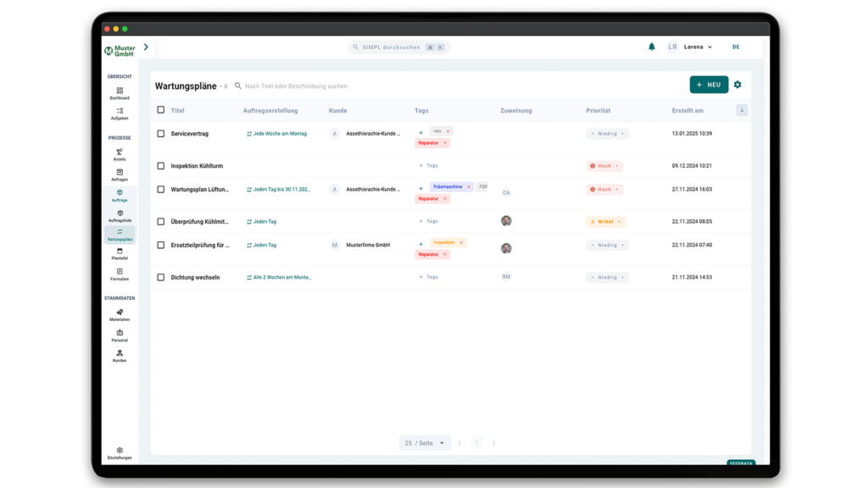Screen dimensions: 868x488
Task: Remove the Inspektion tag
Action: (462, 242)
